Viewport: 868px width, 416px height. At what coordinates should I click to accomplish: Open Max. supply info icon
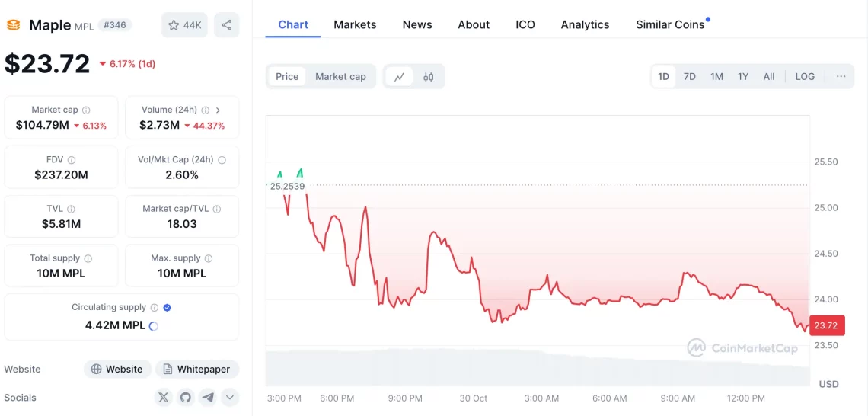pos(209,259)
